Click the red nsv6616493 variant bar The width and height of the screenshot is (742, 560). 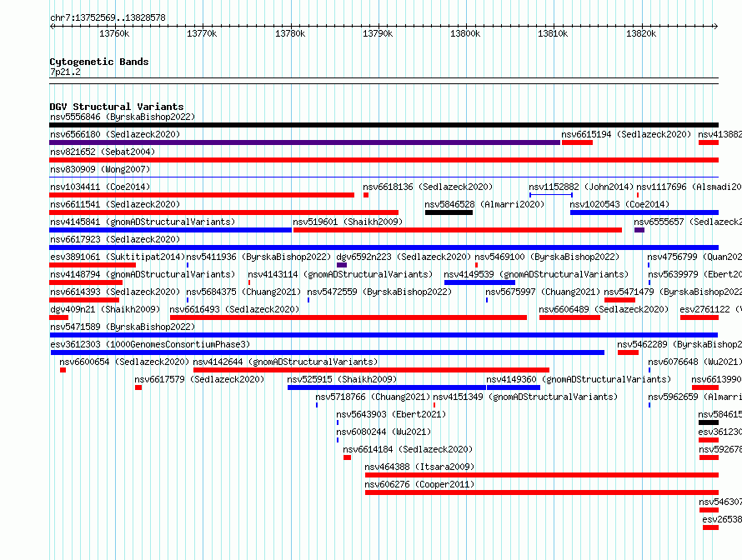tap(348, 317)
